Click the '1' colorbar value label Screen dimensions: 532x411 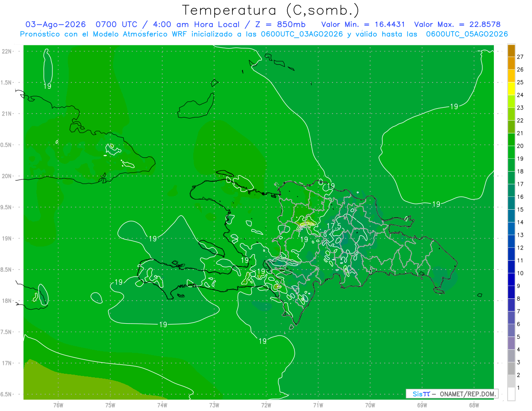(519, 388)
